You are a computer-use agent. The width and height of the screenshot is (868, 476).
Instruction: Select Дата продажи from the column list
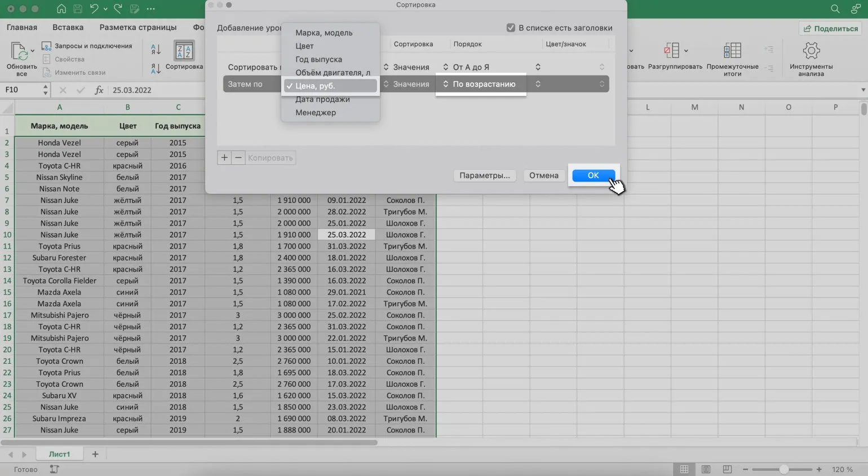point(322,99)
